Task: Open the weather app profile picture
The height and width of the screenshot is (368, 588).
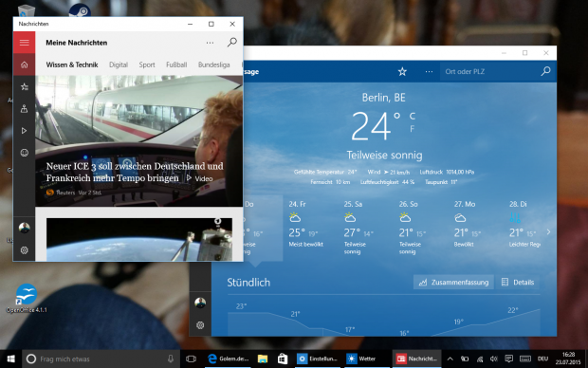Action: pos(200,303)
